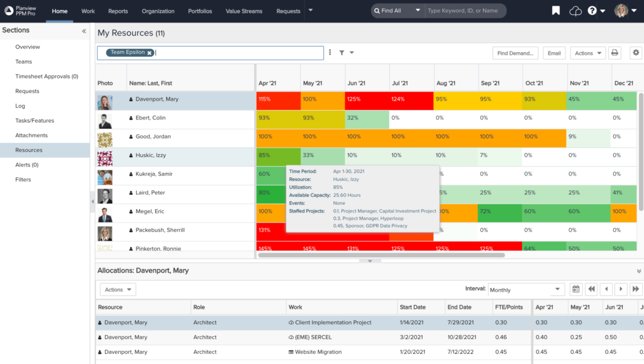Open the Value Streams menu

pyautogui.click(x=244, y=11)
